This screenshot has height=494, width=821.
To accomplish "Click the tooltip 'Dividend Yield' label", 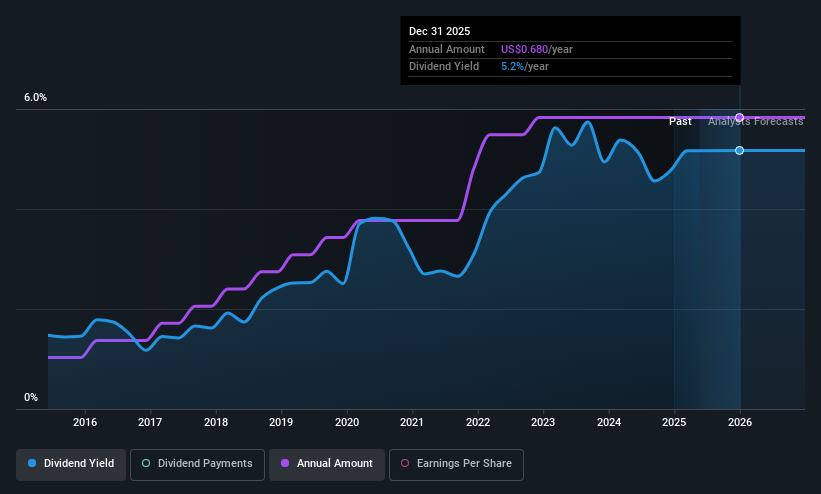I will point(444,67).
